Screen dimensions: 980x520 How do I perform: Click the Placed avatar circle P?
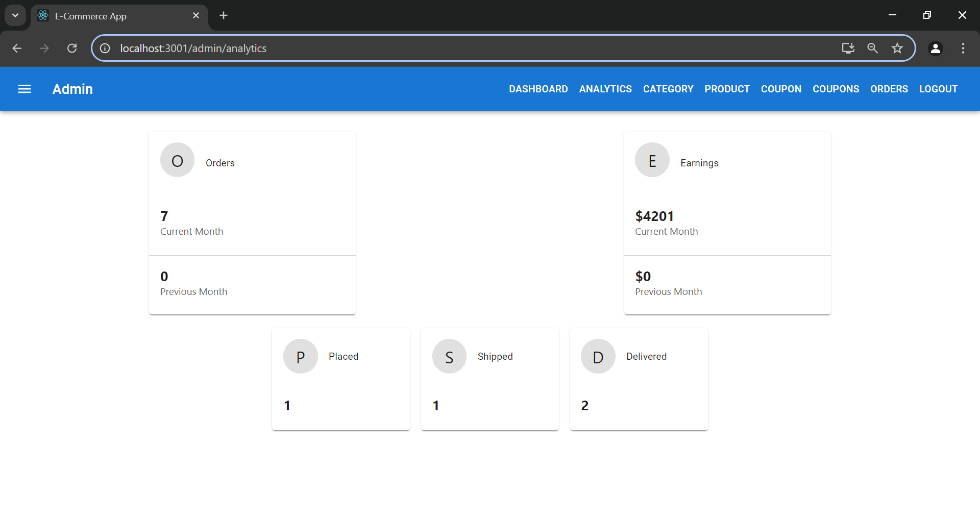tap(300, 356)
